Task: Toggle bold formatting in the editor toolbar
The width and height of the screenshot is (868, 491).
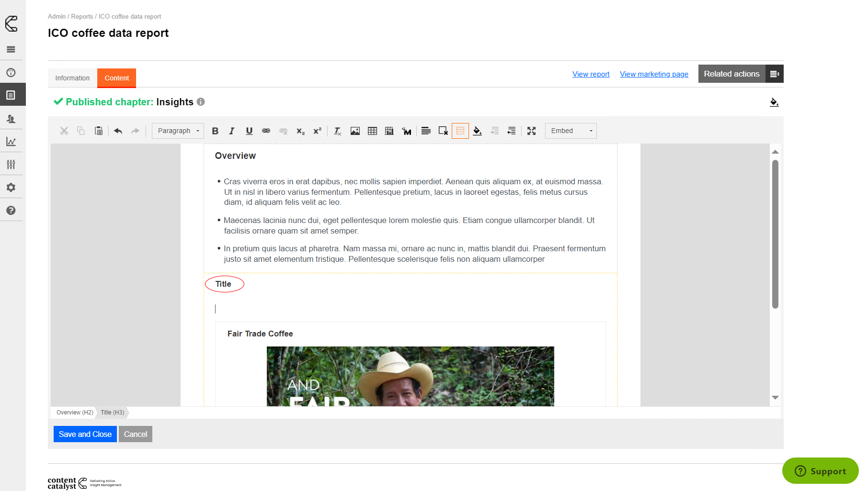Action: 215,131
